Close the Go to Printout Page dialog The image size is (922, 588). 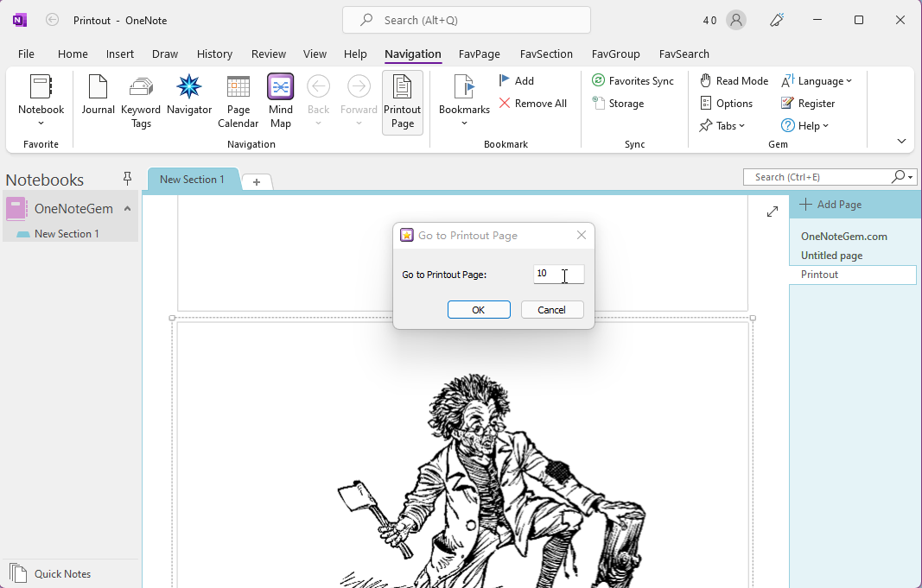pos(582,235)
